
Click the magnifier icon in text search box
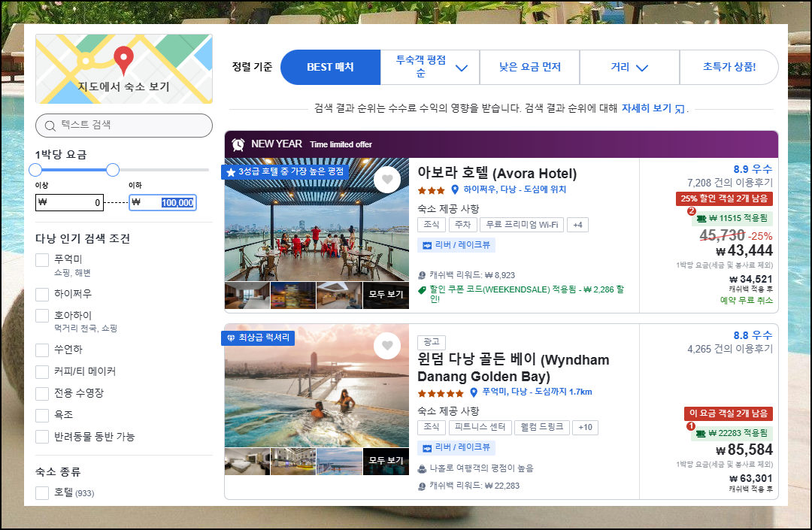50,126
